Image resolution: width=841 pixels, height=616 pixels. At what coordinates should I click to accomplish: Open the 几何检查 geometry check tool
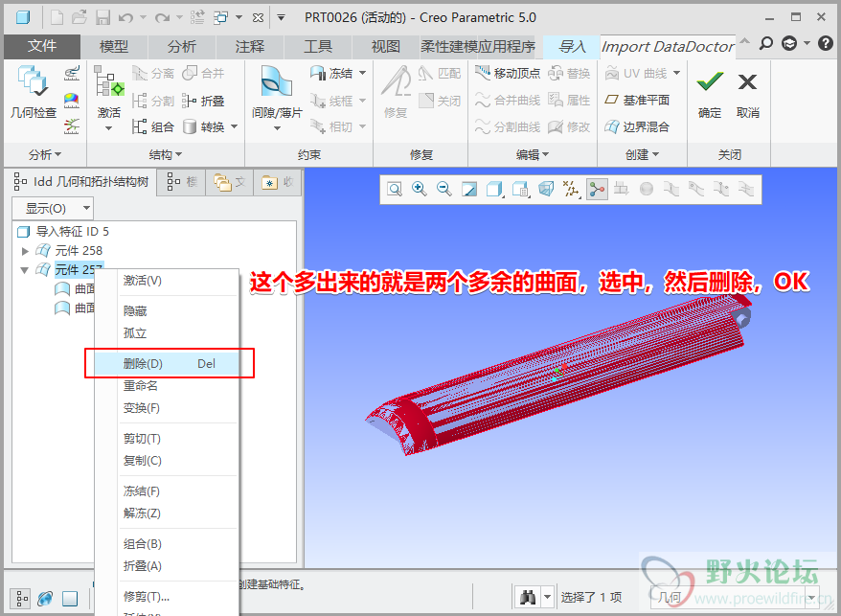[34, 91]
